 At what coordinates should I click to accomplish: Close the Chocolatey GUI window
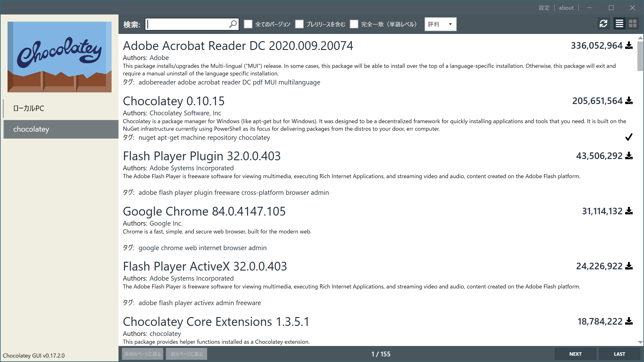tap(632, 8)
